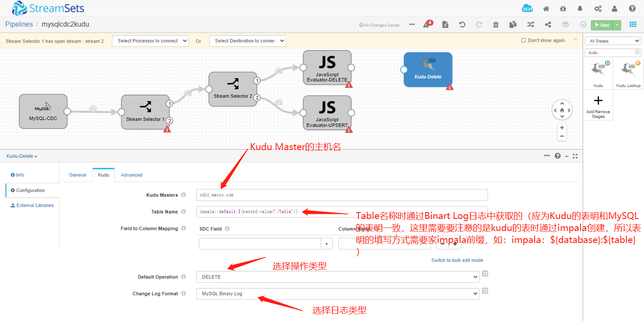The height and width of the screenshot is (321, 644).
Task: Clear the kudu search text
Action: pos(637,52)
